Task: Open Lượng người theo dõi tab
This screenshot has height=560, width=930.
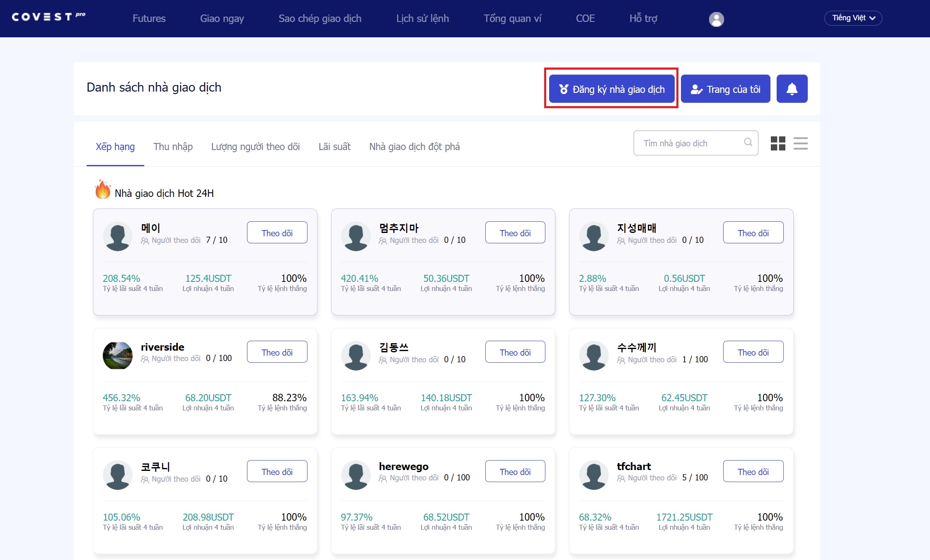Action: pyautogui.click(x=255, y=147)
